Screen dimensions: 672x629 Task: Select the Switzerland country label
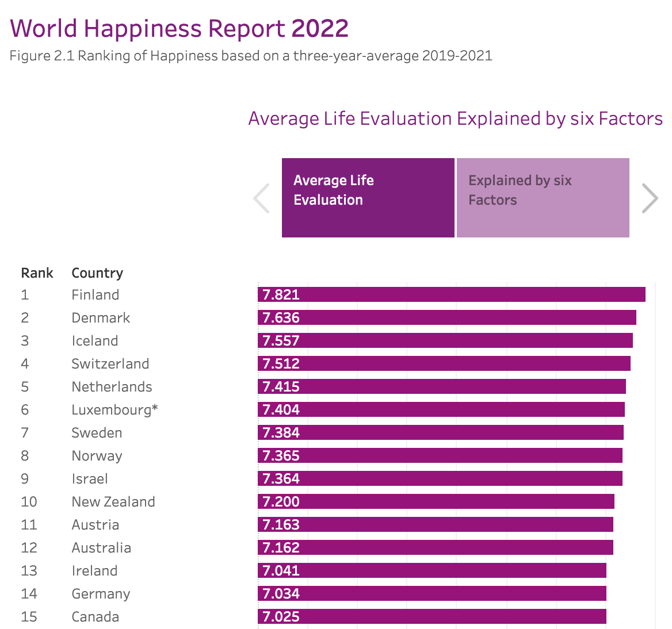click(x=110, y=363)
